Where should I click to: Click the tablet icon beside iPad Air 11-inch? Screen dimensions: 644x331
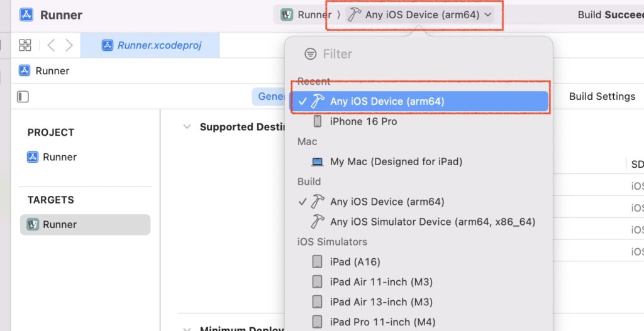[317, 282]
